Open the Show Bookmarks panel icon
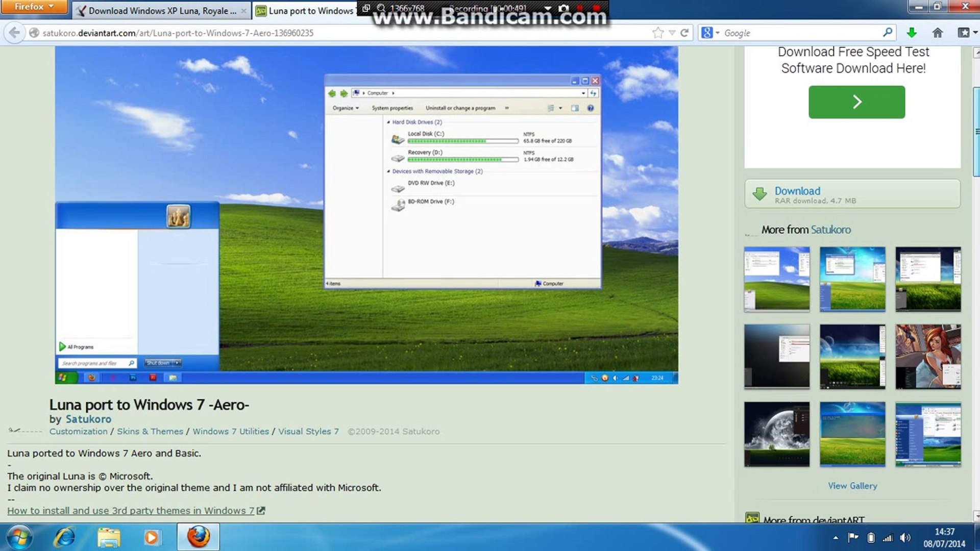 pyautogui.click(x=964, y=33)
